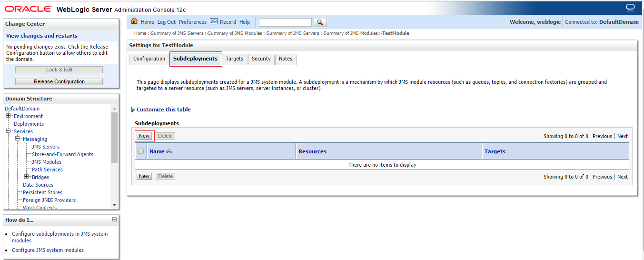Click inside the search input field

[x=285, y=22]
